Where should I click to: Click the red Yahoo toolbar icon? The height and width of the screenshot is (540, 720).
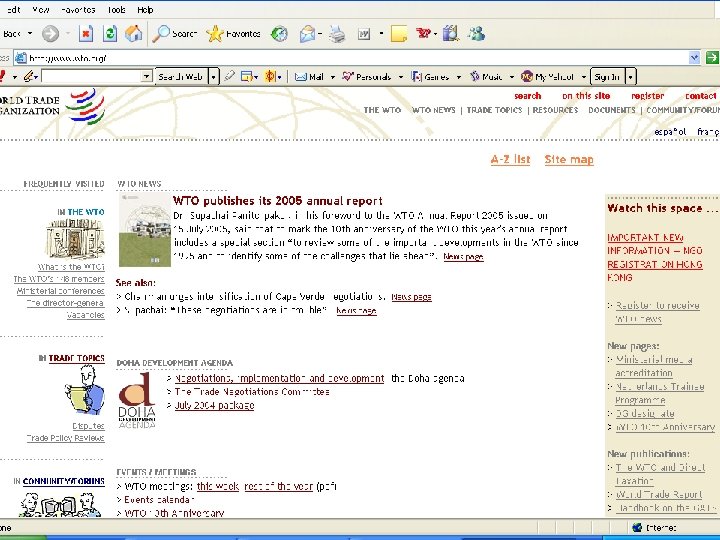click(x=423, y=33)
